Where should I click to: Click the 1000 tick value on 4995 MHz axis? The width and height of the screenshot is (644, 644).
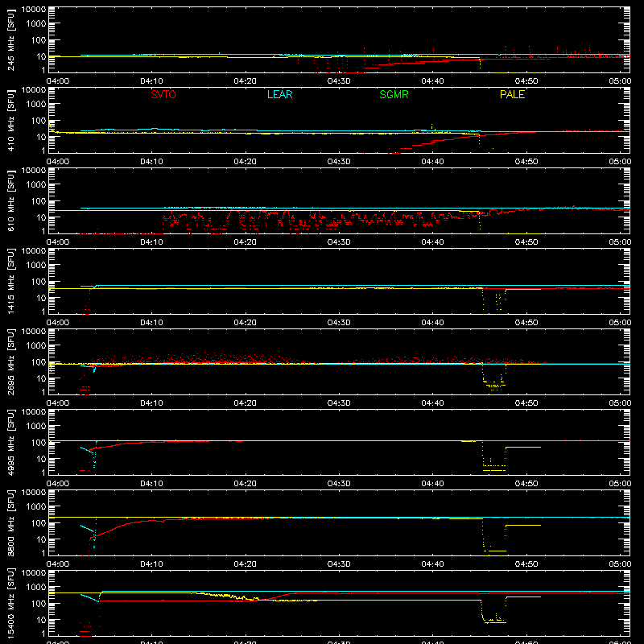coord(36,427)
